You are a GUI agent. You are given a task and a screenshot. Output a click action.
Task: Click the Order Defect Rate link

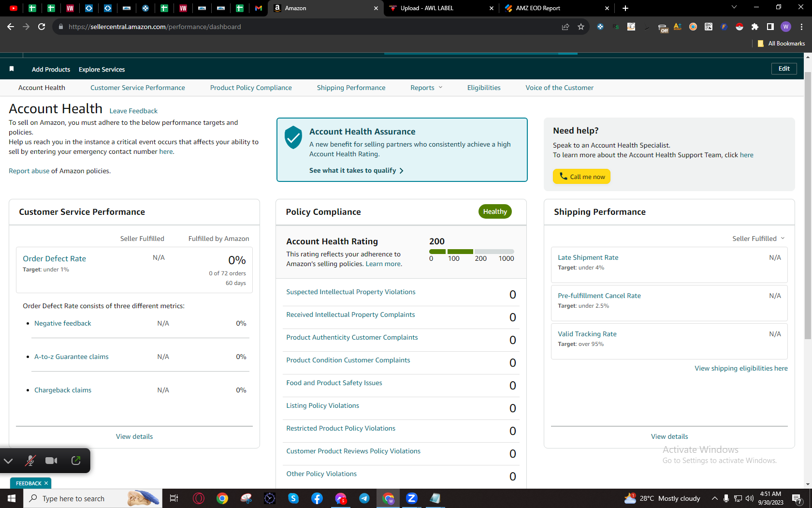click(x=54, y=258)
